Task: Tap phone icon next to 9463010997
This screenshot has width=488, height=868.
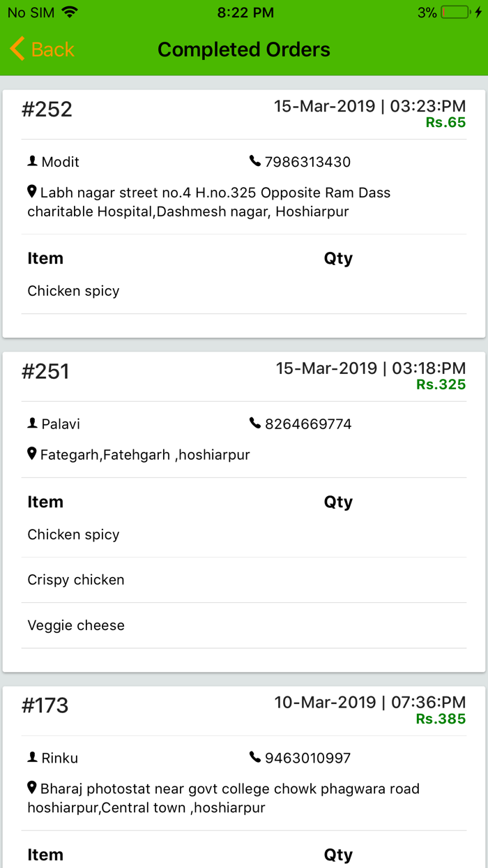Action: point(254,757)
